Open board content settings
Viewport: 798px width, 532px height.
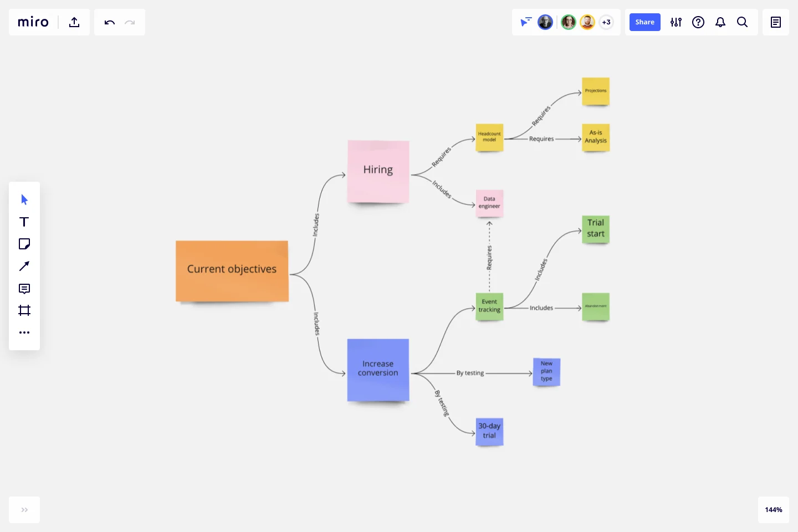676,22
